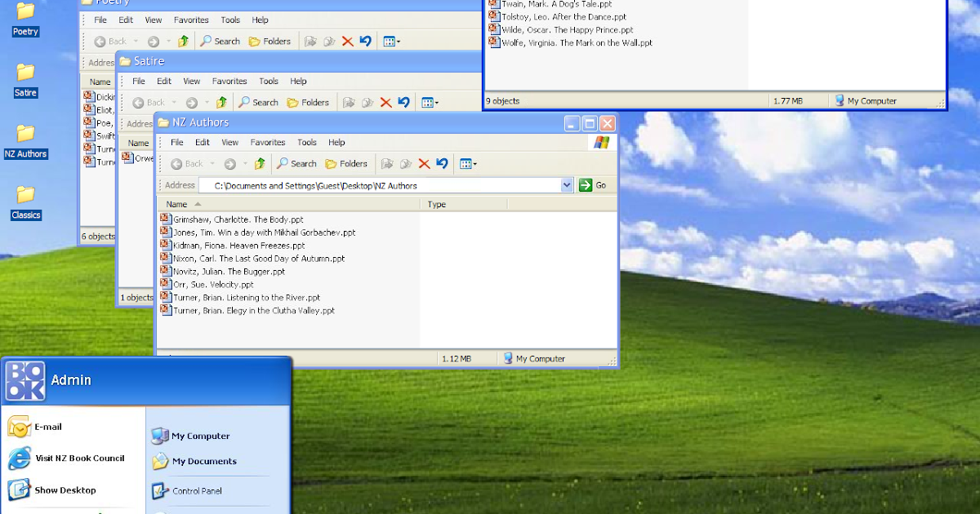Screen dimensions: 980x514
Task: Click the red X delete icon in NZ Authors toolbar
Action: (x=425, y=163)
